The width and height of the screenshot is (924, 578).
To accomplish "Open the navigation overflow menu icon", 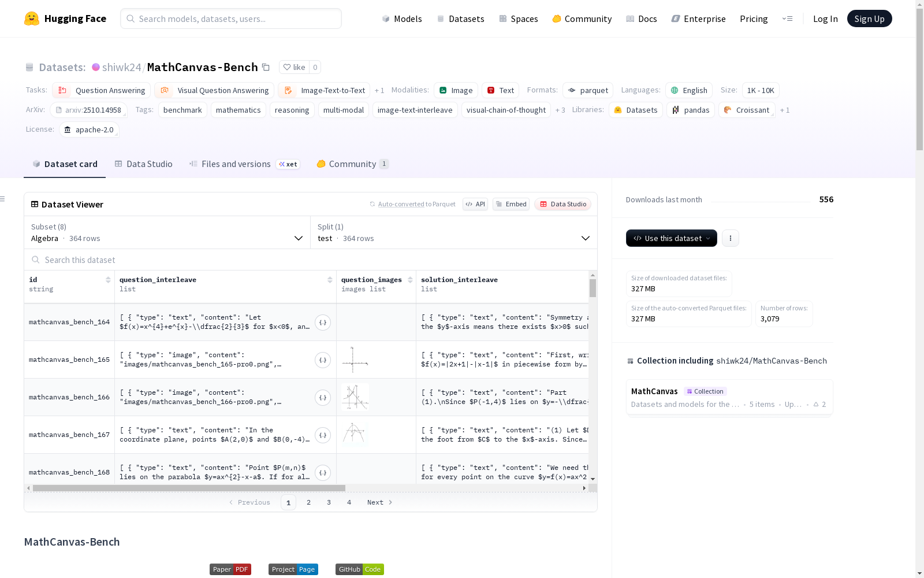I will (787, 18).
